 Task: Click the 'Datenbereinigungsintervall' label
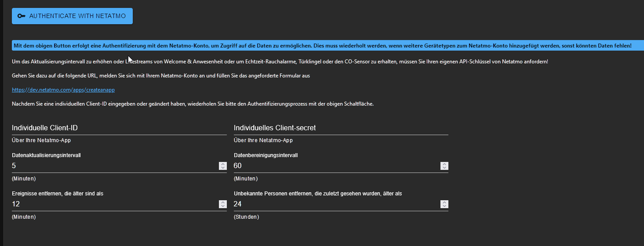(266, 155)
